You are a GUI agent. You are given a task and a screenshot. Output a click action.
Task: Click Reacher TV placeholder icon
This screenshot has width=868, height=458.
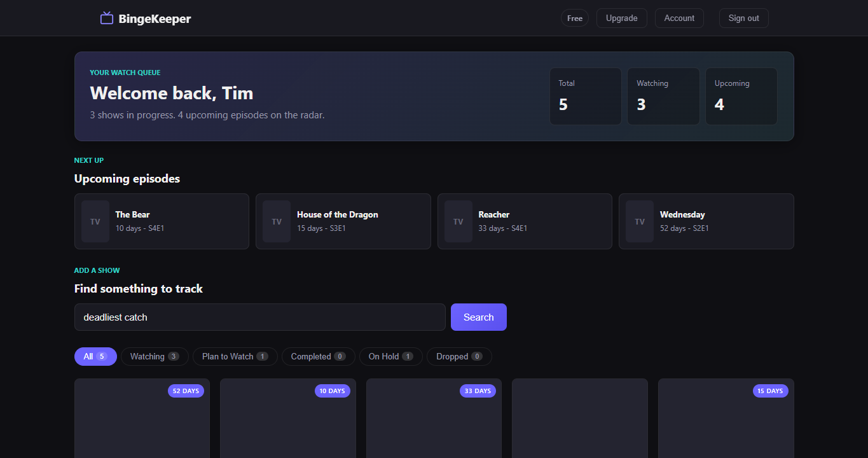[x=458, y=221]
